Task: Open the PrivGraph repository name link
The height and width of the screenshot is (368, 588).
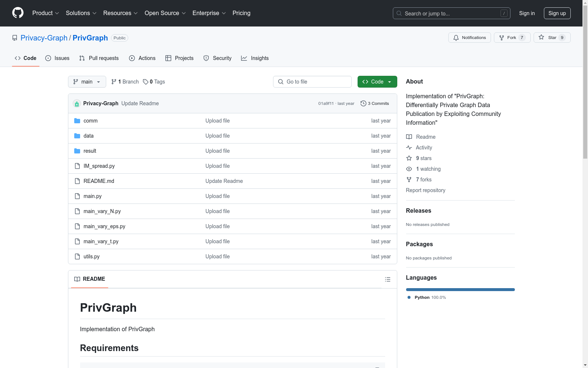Action: [x=90, y=38]
